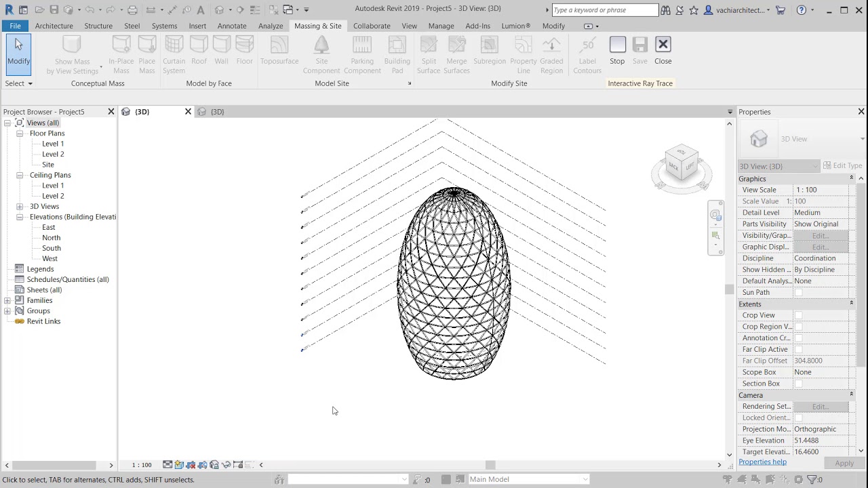The image size is (868, 488).
Task: Switch to the second {3D} view tab
Action: coord(217,112)
